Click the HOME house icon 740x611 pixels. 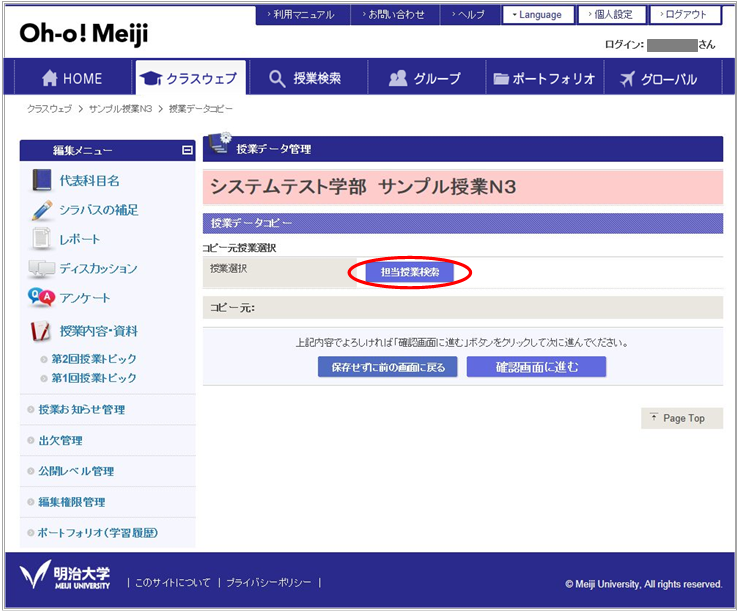[50, 78]
